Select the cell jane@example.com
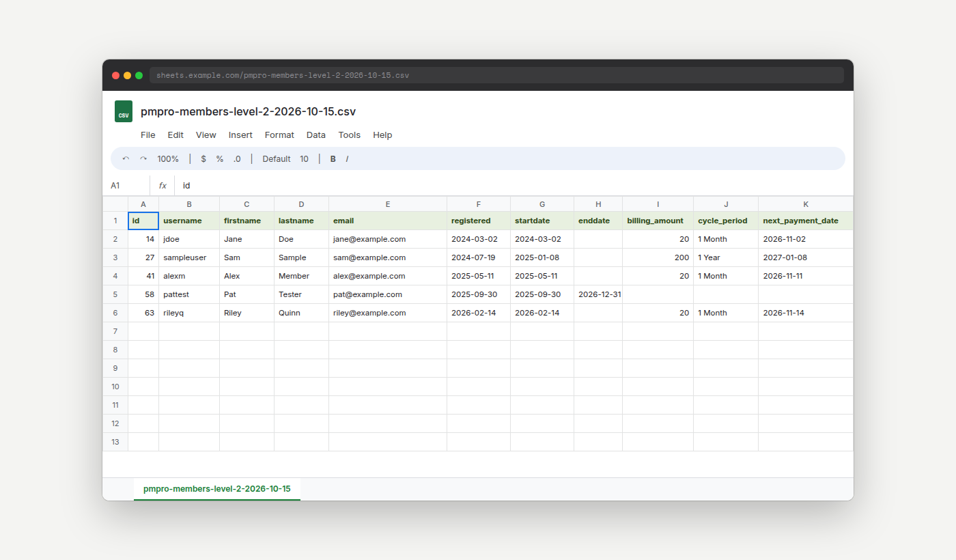Image resolution: width=956 pixels, height=560 pixels. tap(388, 239)
